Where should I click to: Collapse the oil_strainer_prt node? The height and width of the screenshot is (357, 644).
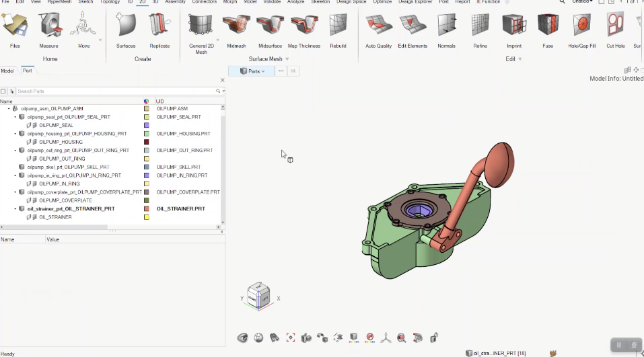point(15,209)
